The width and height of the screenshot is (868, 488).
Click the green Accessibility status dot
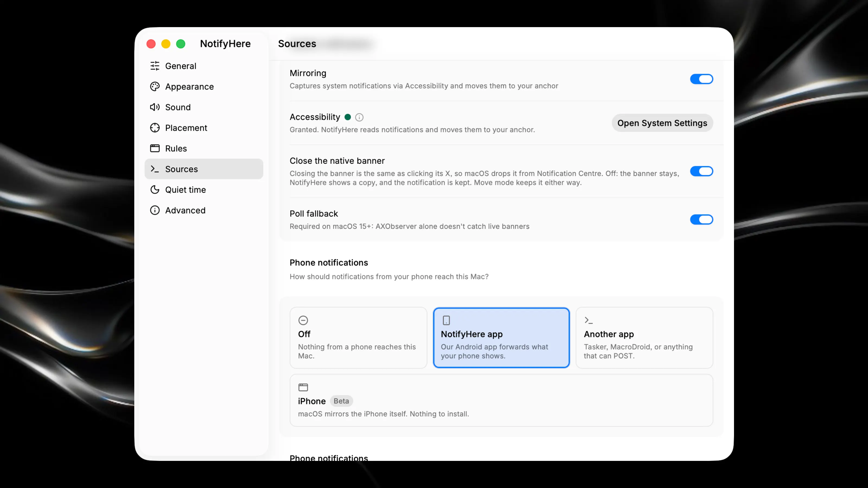click(348, 117)
